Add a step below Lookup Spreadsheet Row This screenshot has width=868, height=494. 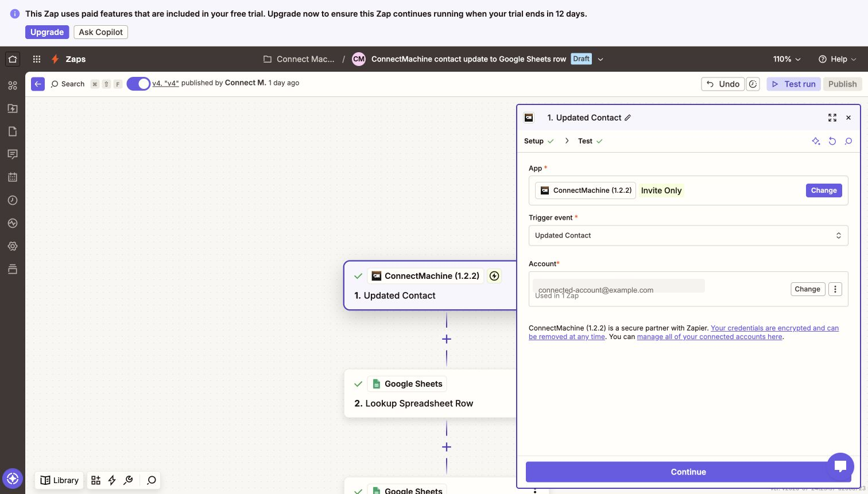click(x=447, y=447)
